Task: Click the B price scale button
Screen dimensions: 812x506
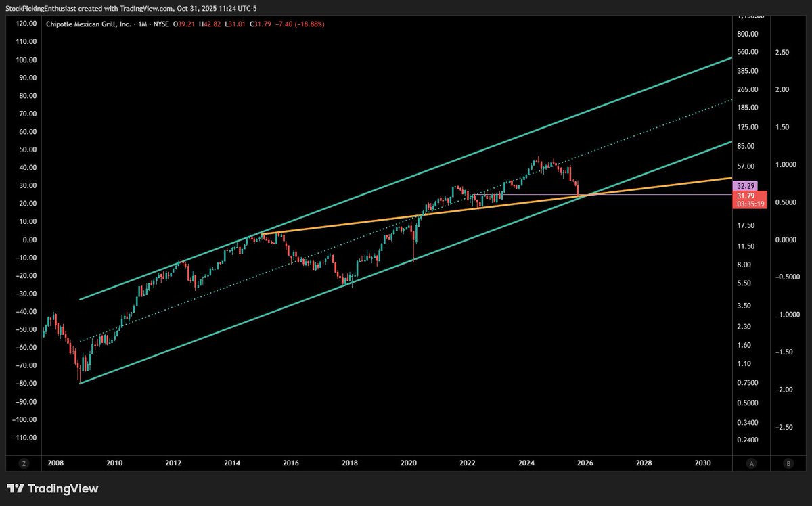Action: 788,463
